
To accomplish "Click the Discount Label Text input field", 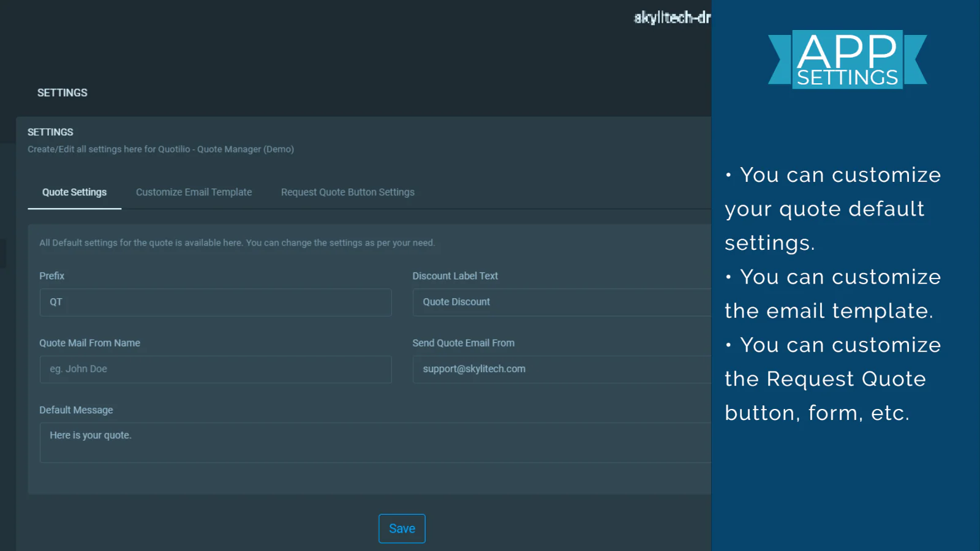I will click(x=560, y=302).
